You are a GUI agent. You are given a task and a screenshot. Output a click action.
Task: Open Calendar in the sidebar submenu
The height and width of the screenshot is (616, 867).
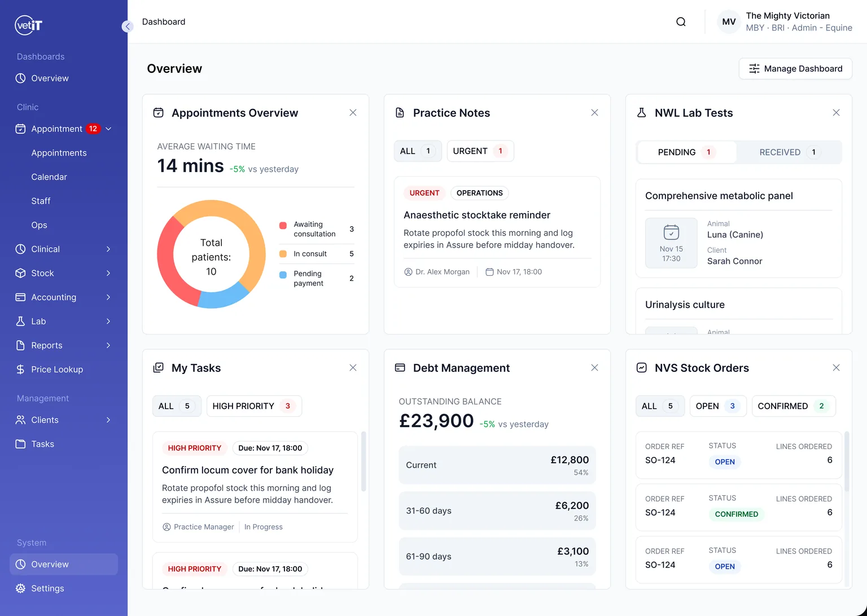pyautogui.click(x=49, y=177)
